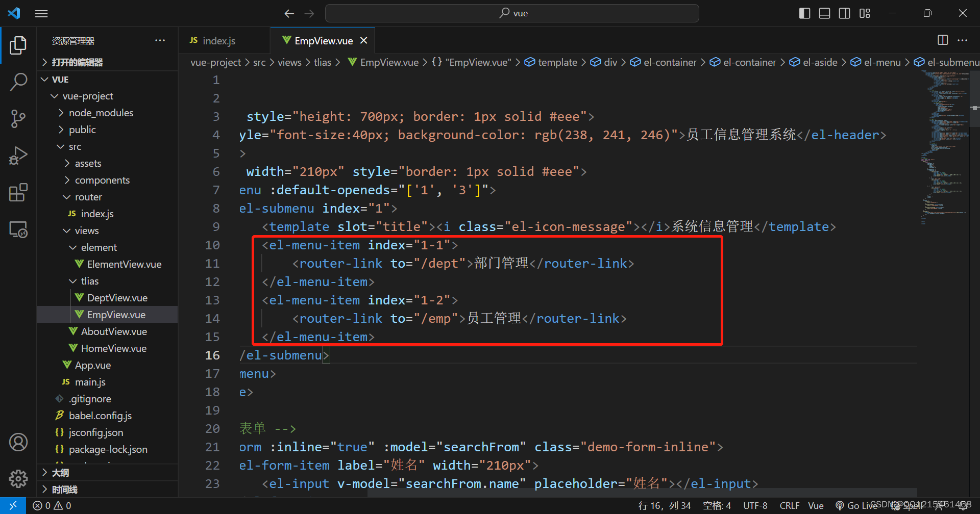This screenshot has height=514, width=980.
Task: Expand the assets folder
Action: click(107, 164)
